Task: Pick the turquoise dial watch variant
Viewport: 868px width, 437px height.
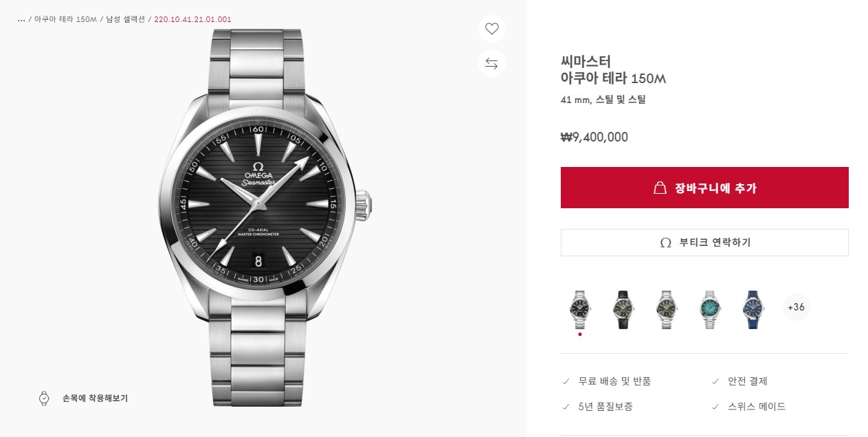Action: [709, 310]
